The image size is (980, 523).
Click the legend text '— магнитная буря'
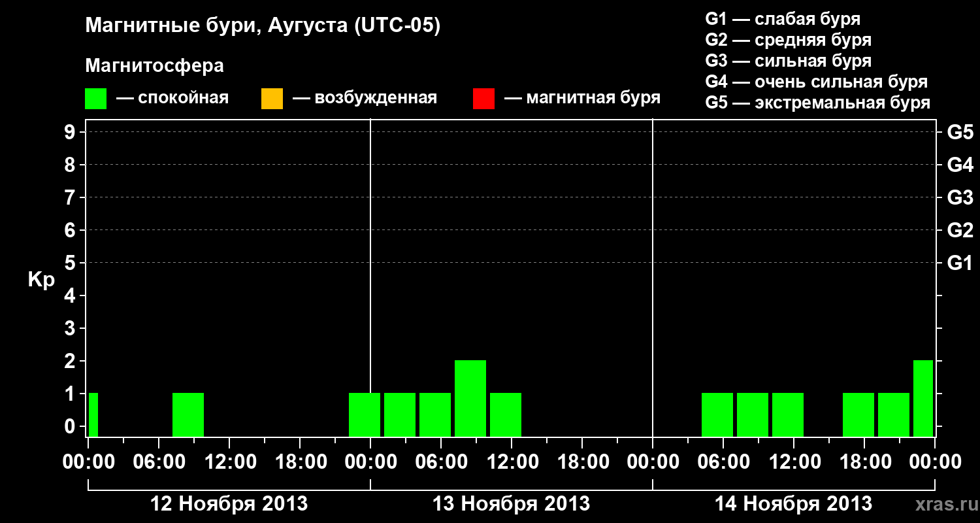(x=583, y=98)
